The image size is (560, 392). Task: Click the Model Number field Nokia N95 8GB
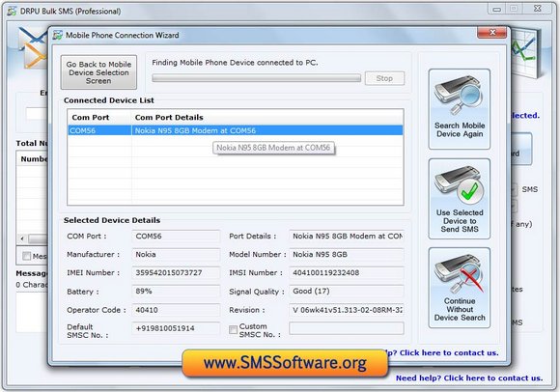click(347, 255)
